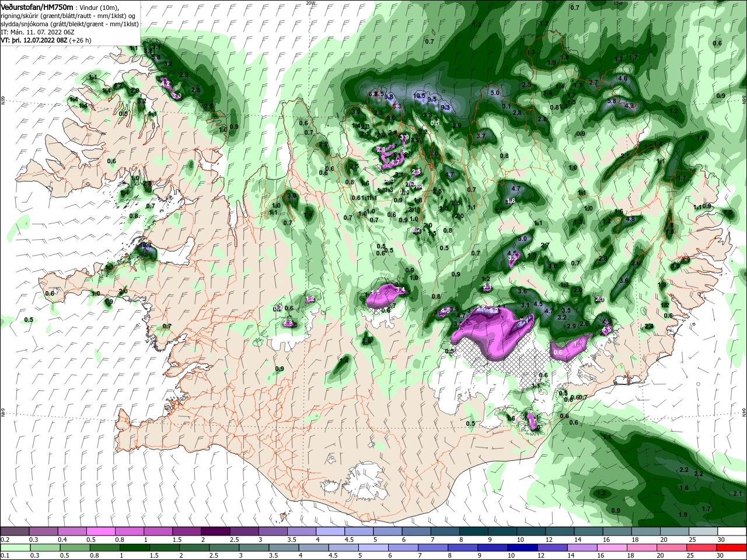Viewport: 747px width, 560px height.
Task: Click the 10.5 precipitation value on the map
Action: (x=419, y=96)
